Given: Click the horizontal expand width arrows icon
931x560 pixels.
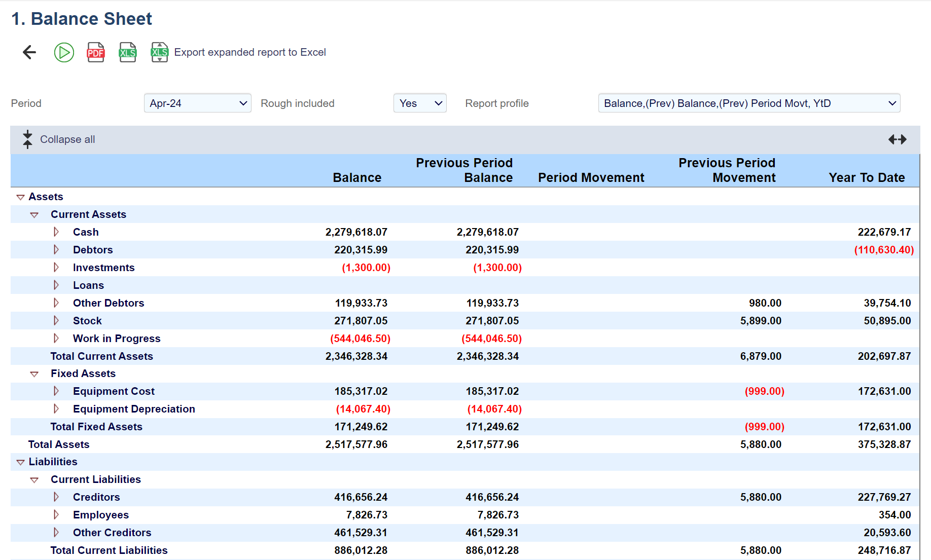Looking at the screenshot, I should [x=897, y=139].
